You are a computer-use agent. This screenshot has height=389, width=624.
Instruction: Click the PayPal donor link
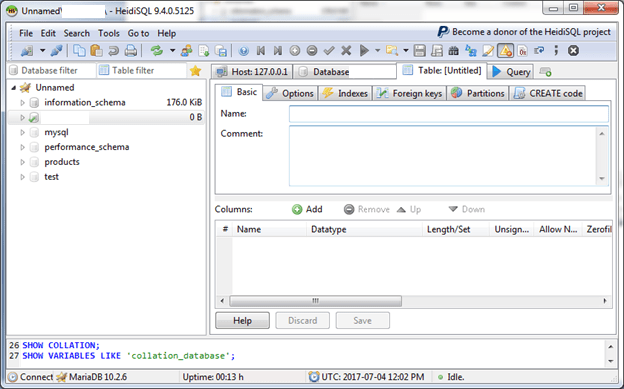pos(524,32)
